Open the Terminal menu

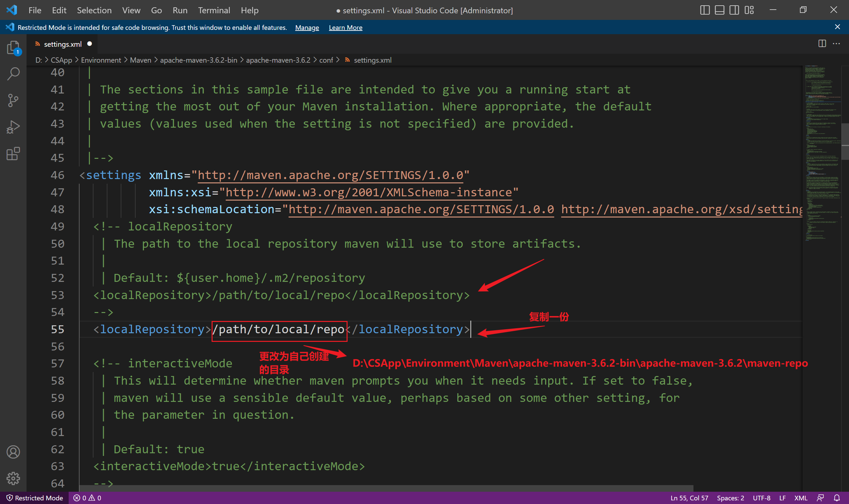[214, 10]
